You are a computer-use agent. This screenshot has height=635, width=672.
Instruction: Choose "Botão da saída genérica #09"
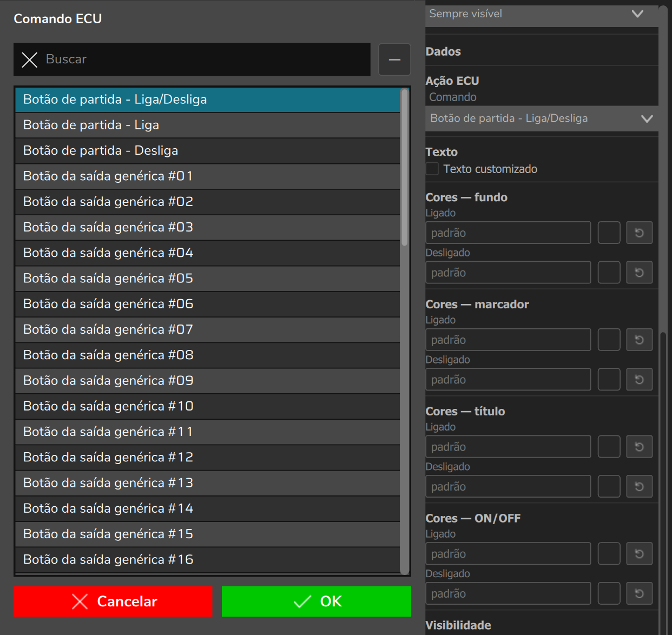[207, 381]
